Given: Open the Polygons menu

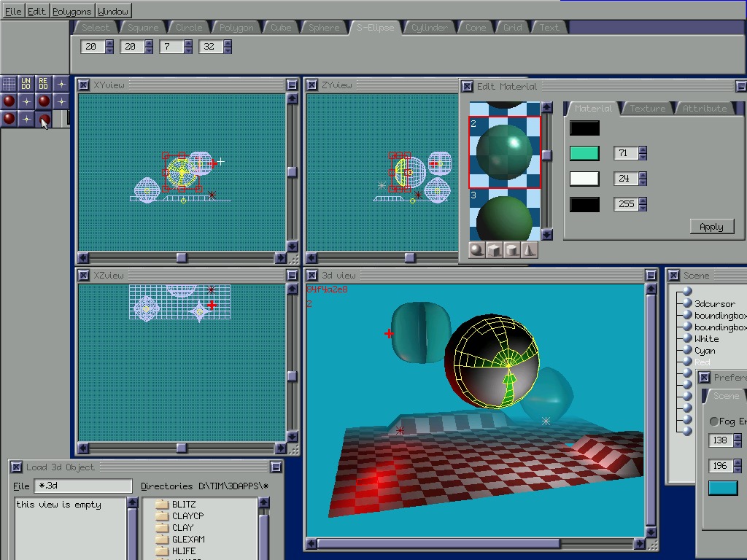Looking at the screenshot, I should coord(72,11).
